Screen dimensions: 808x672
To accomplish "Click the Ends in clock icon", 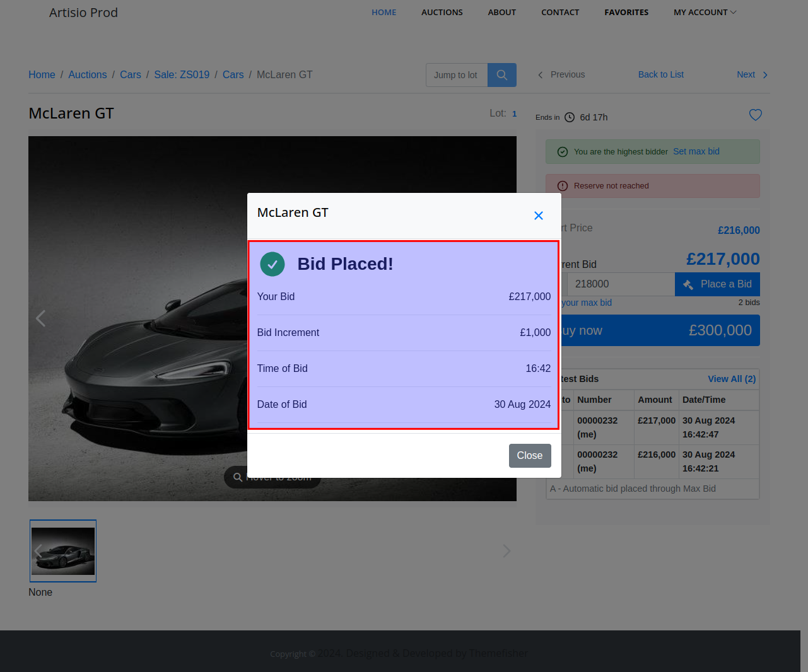I will [570, 117].
